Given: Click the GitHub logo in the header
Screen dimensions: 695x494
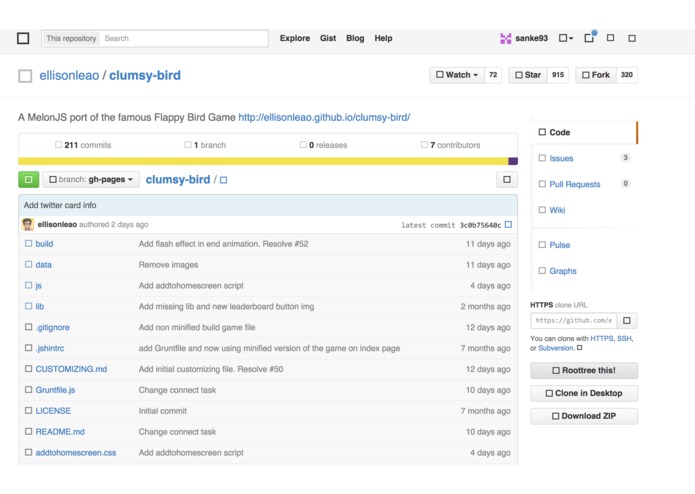Looking at the screenshot, I should coord(23,39).
